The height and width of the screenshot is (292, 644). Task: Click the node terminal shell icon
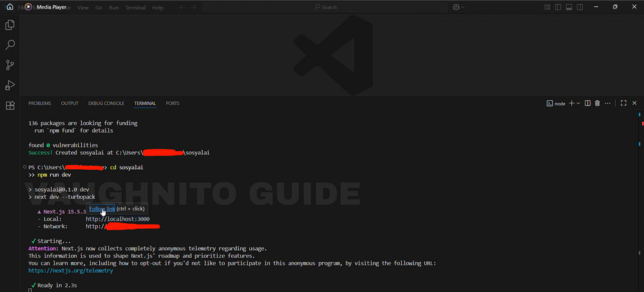click(549, 104)
